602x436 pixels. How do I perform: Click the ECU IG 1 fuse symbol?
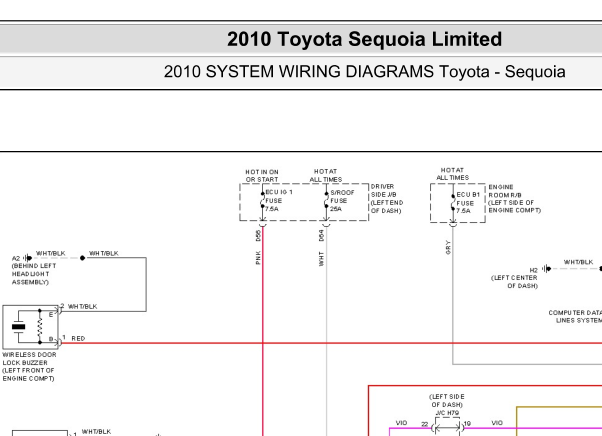tap(263, 200)
